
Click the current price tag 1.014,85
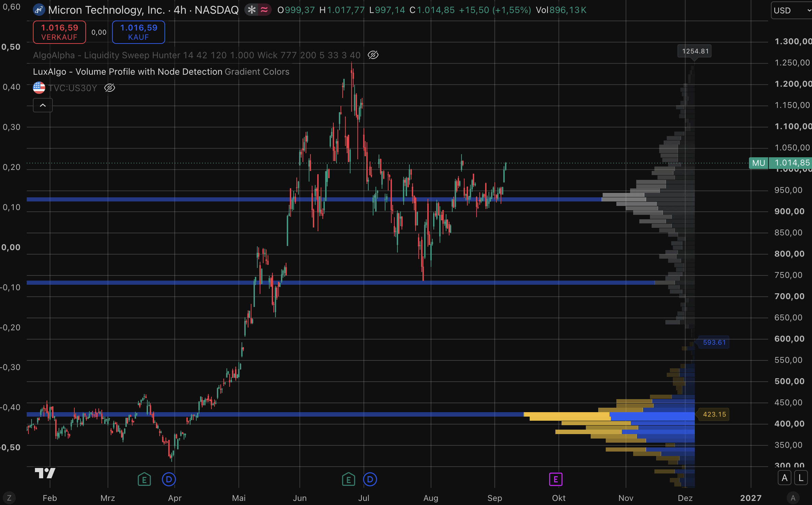790,163
